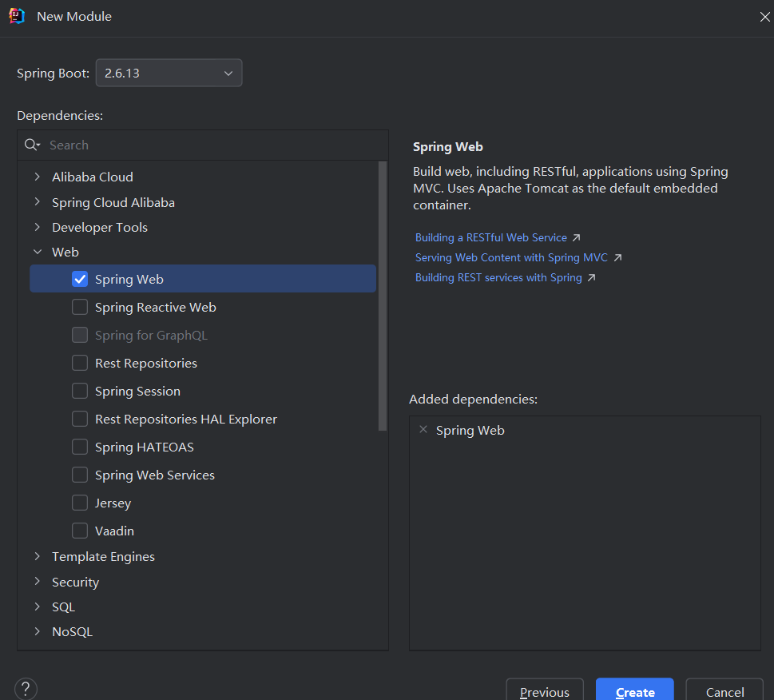The height and width of the screenshot is (700, 774).
Task: Tick the Jersey checkbox
Action: (x=79, y=503)
